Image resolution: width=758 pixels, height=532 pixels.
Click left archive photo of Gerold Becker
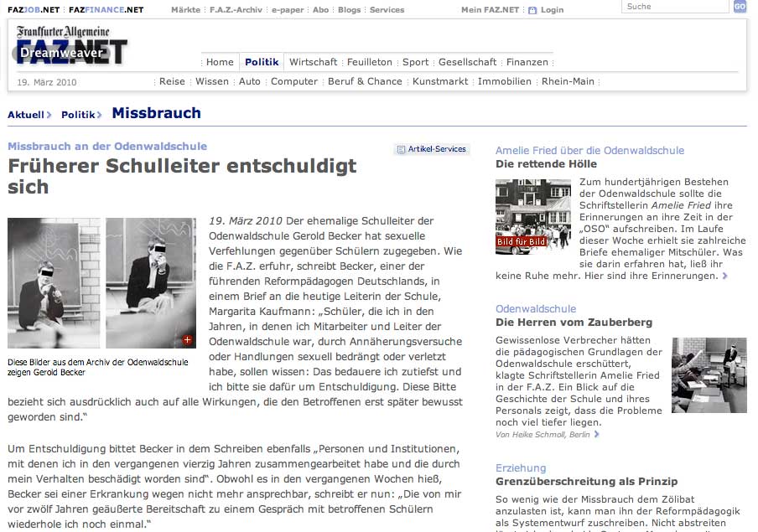pos(54,283)
